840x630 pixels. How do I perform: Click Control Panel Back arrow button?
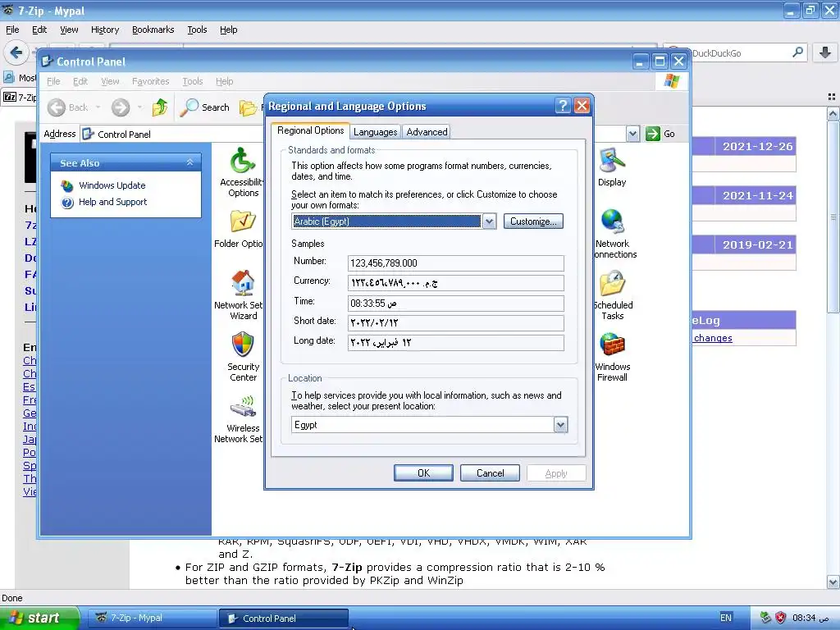point(67,107)
